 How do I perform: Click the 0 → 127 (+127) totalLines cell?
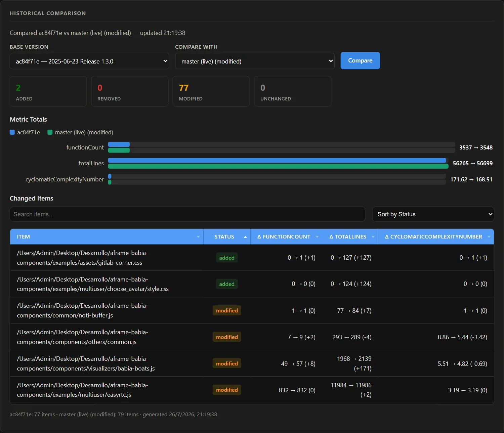point(351,258)
